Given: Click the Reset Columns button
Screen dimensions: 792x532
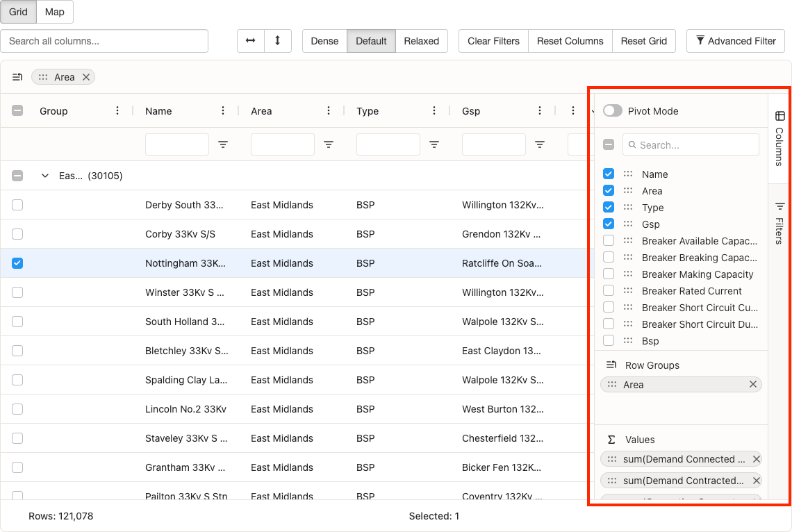Looking at the screenshot, I should coord(570,41).
